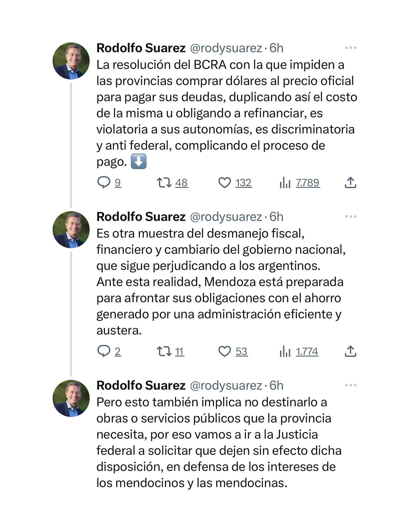Reply to the BCRA resolution tweet
The width and height of the screenshot is (411, 532).
pyautogui.click(x=104, y=182)
